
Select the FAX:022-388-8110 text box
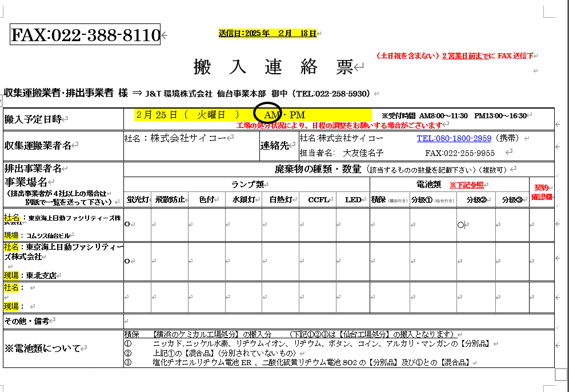[86, 35]
